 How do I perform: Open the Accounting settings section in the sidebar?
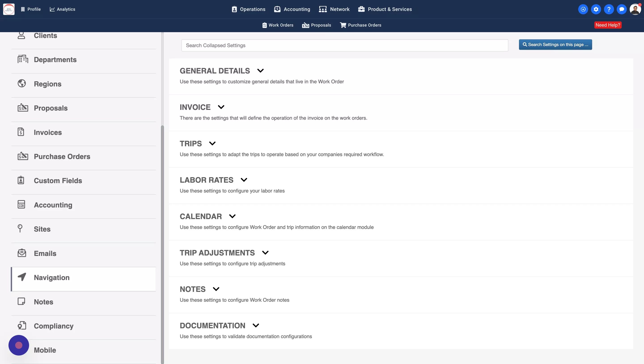(x=22, y=205)
